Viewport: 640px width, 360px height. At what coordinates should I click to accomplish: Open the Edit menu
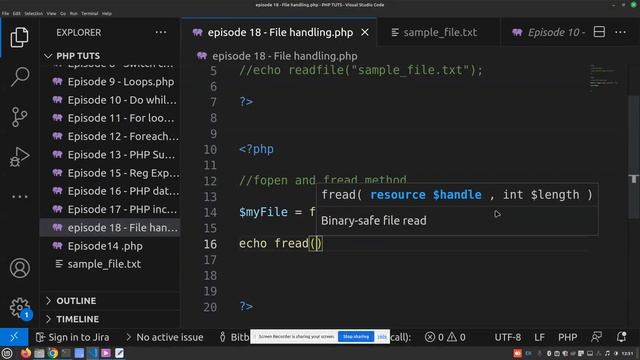click(16, 13)
